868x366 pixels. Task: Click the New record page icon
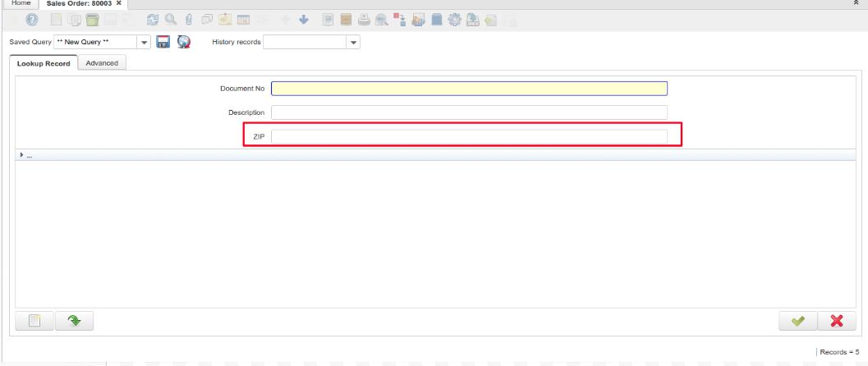56,21
